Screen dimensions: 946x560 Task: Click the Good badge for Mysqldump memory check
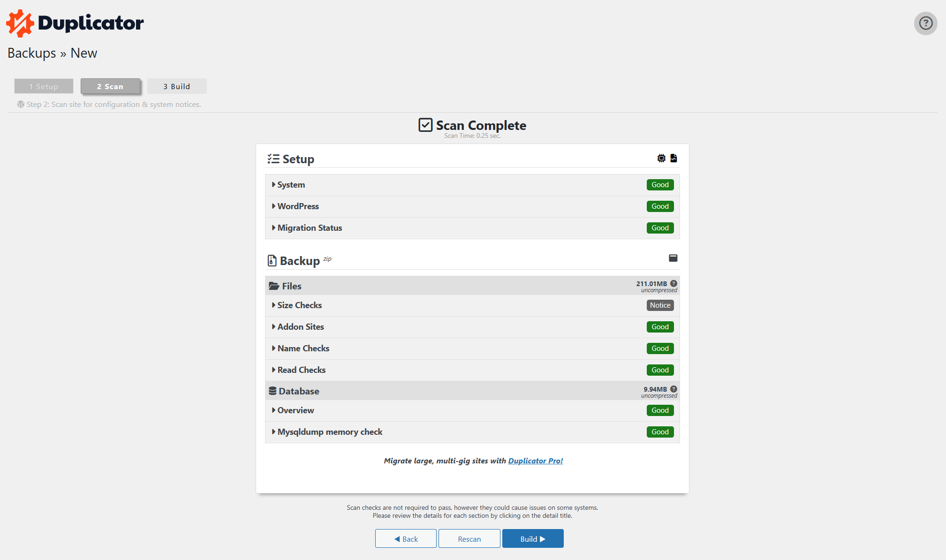pyautogui.click(x=660, y=432)
